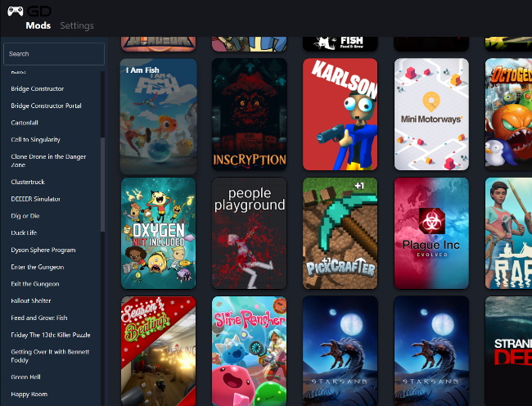
Task: Open the Octogeddon game card
Action: [x=508, y=115]
